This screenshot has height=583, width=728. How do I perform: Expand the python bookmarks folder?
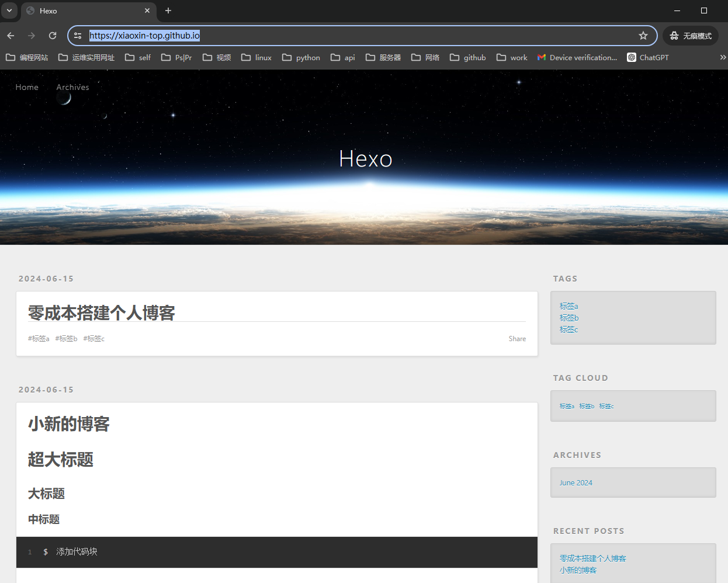point(301,57)
